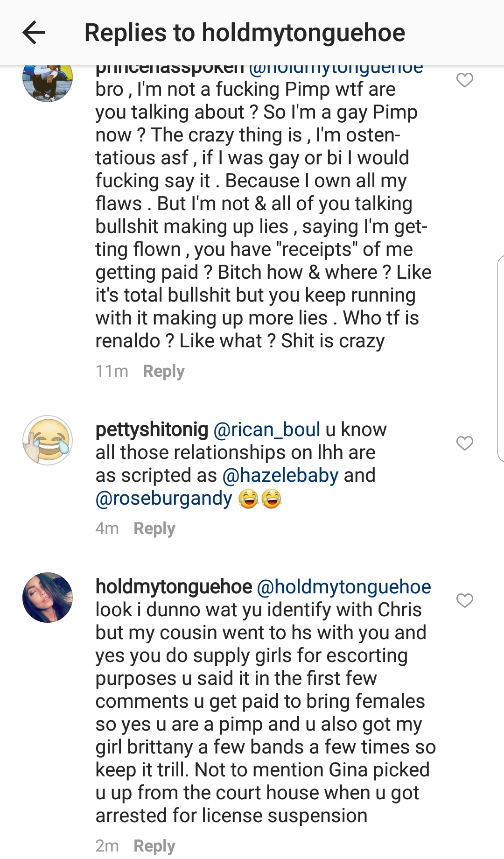This screenshot has height=859, width=504.
Task: Like pettyshitonig's comment with heart
Action: 464,443
